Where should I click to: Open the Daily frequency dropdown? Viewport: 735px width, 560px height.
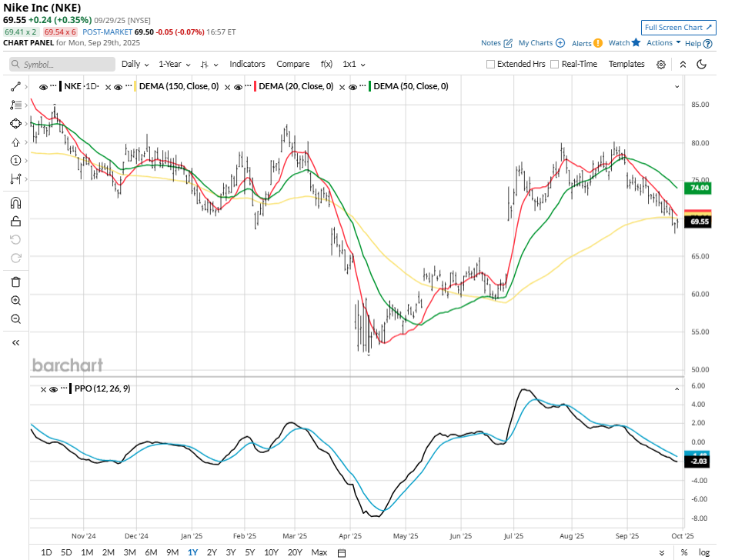(135, 64)
